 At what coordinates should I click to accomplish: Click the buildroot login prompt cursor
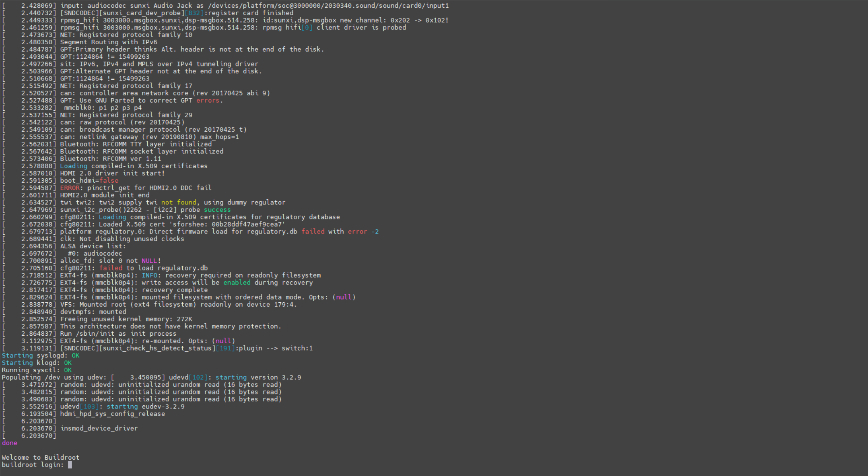pyautogui.click(x=70, y=465)
